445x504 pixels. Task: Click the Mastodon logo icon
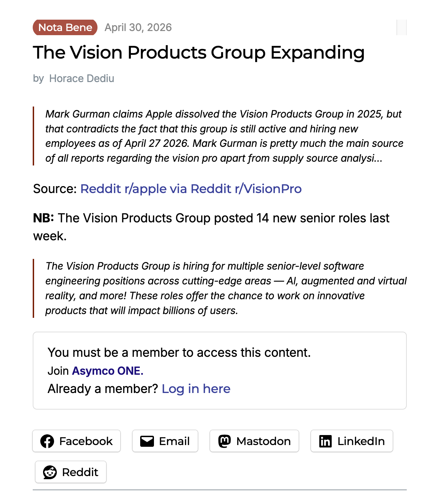coord(225,441)
